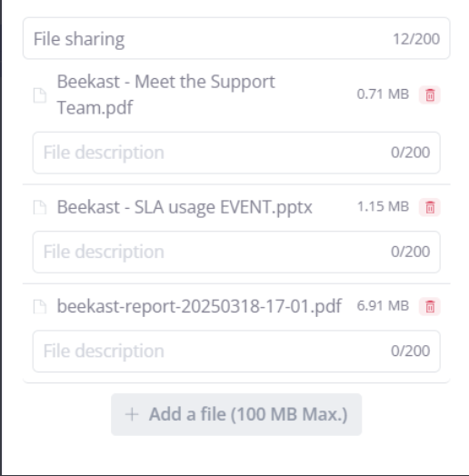This screenshot has height=476, width=469.
Task: Delete the Meet the Support Team.pdf file
Action: pos(430,95)
